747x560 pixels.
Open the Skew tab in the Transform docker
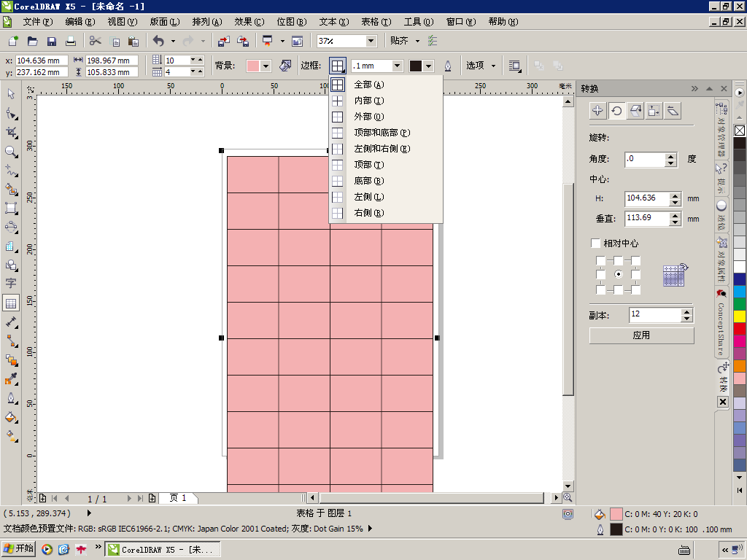click(x=673, y=111)
